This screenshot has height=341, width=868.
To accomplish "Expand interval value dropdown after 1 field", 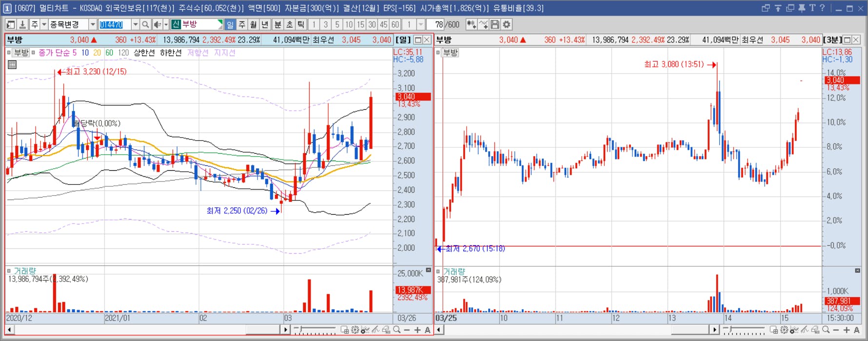I will pos(421,24).
